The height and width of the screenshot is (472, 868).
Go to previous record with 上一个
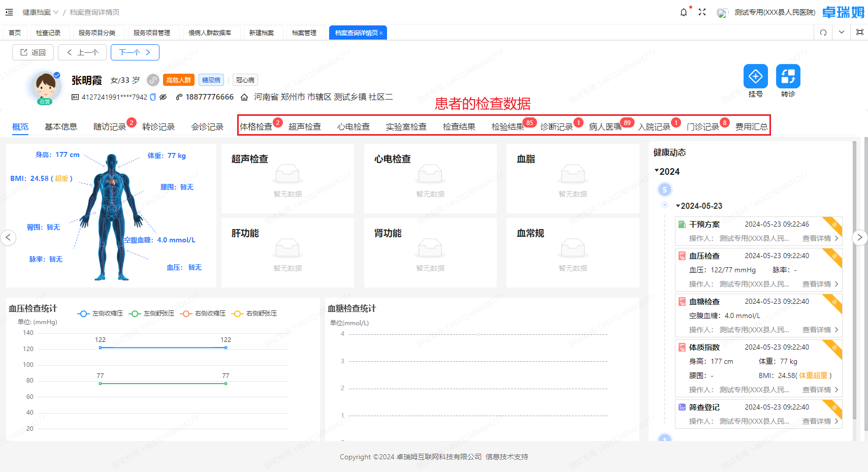82,52
